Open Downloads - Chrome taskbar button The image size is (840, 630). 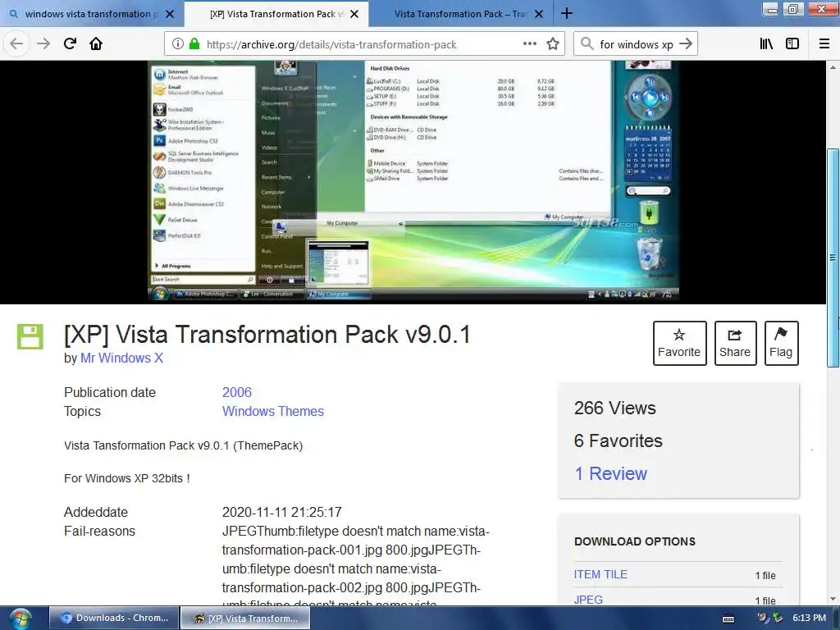click(x=114, y=619)
